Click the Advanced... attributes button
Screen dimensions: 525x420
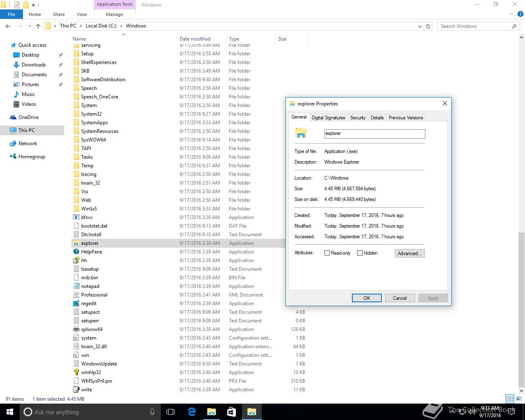(410, 253)
